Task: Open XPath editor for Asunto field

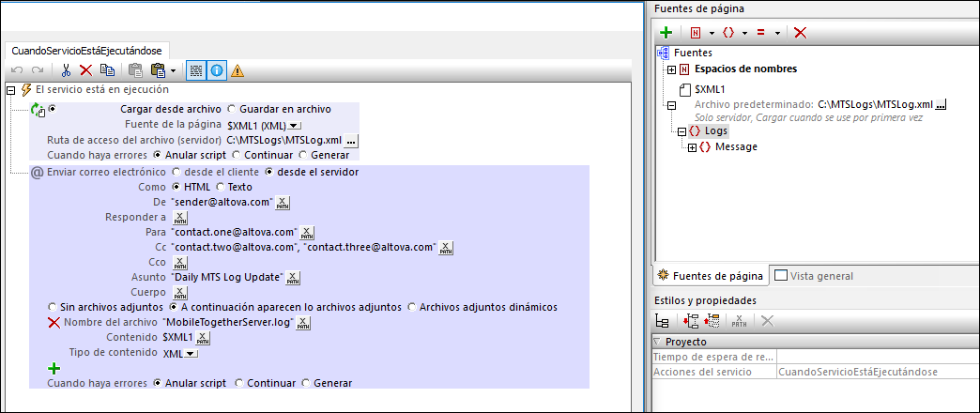Action: (294, 277)
